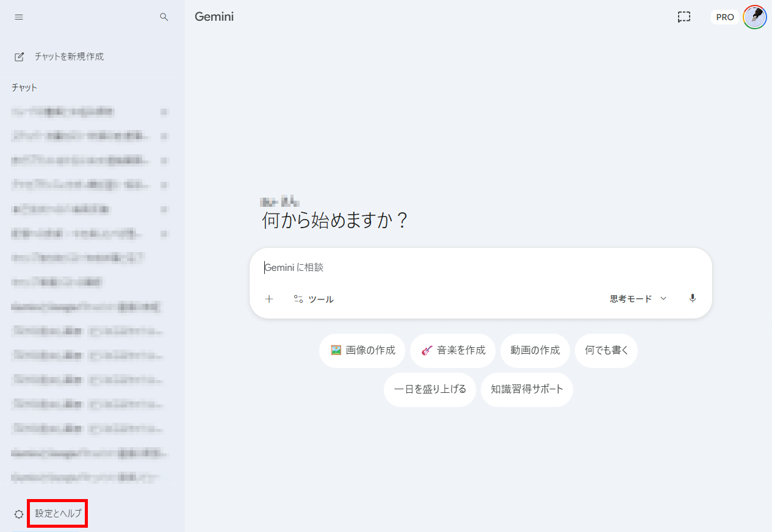
Task: Select the 動画の作成 suggestion chip
Action: click(535, 350)
